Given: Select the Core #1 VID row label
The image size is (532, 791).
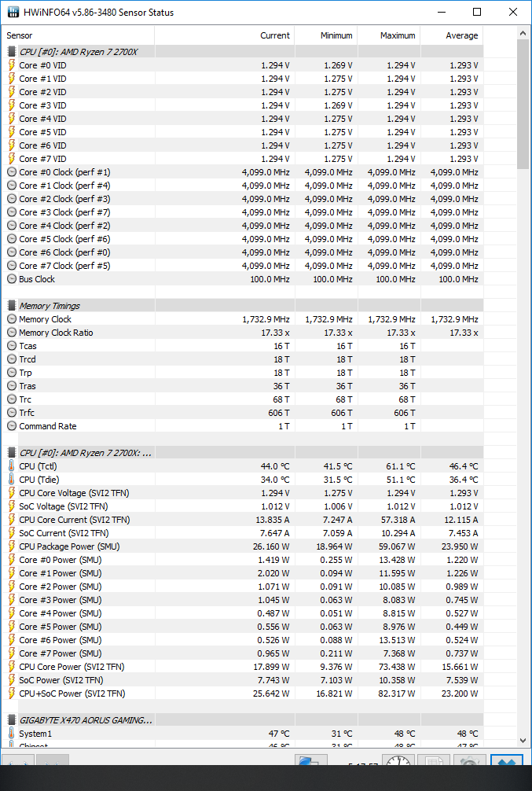Looking at the screenshot, I should [42, 79].
